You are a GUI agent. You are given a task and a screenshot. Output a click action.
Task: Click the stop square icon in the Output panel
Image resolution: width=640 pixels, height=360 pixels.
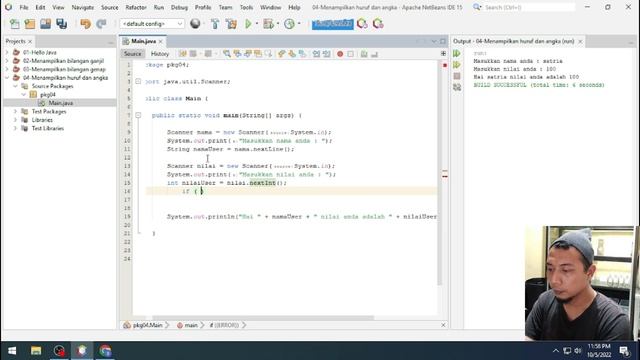pos(457,76)
